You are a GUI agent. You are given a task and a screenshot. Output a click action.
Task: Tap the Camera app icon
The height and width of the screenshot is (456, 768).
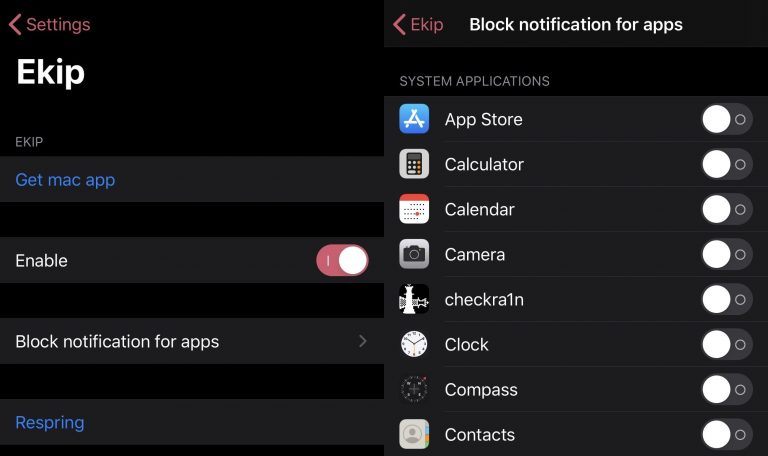click(414, 254)
